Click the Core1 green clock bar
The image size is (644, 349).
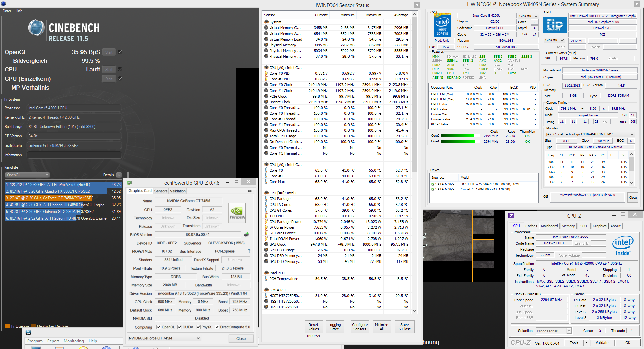click(x=460, y=141)
